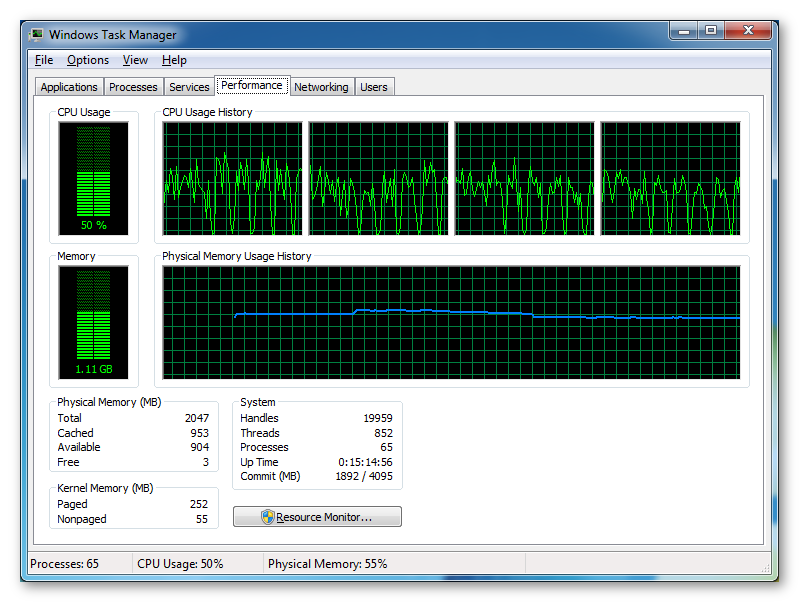Viewport: 799px width, 602px height.
Task: Click the first CPU Usage History graph
Action: click(x=232, y=178)
